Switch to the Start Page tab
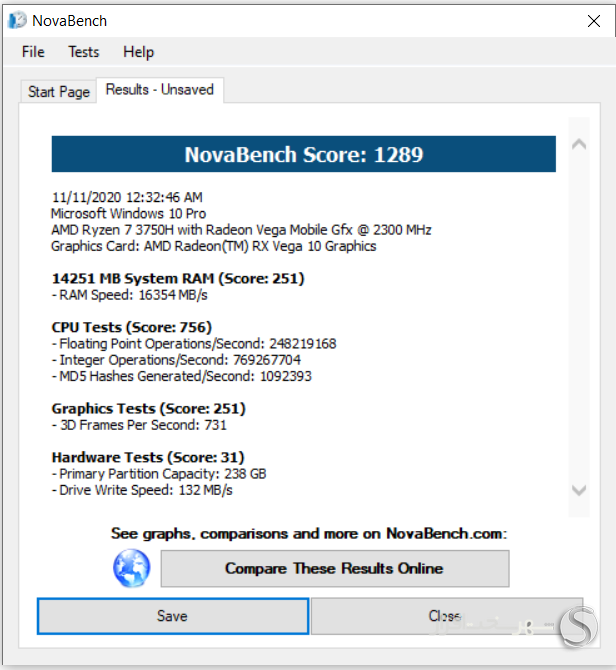Image resolution: width=616 pixels, height=670 pixels. click(x=59, y=91)
